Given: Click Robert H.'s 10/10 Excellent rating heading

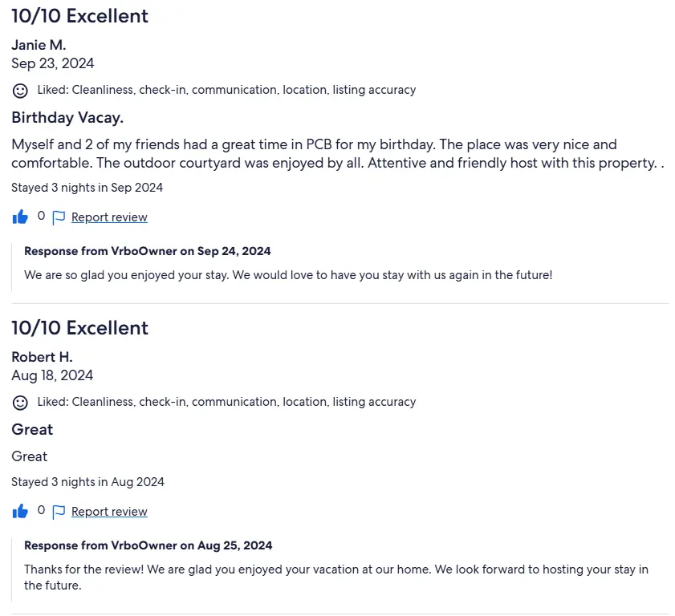Looking at the screenshot, I should pos(79,328).
